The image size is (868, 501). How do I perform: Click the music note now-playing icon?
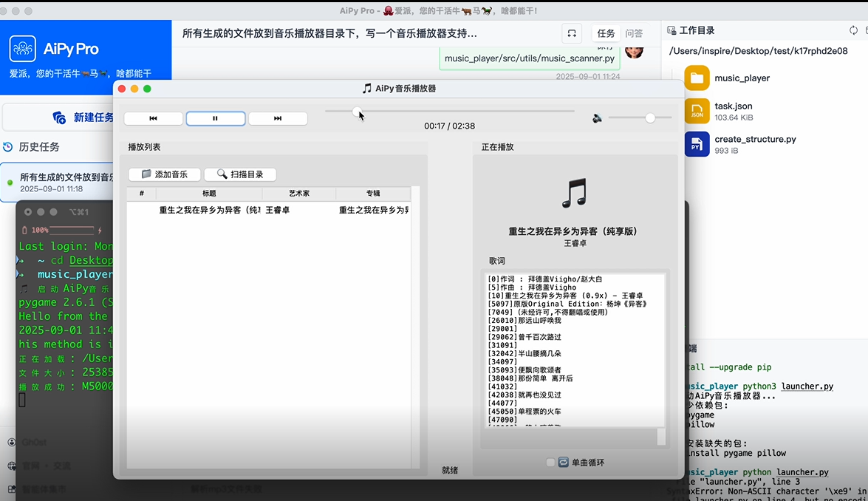[x=574, y=193]
